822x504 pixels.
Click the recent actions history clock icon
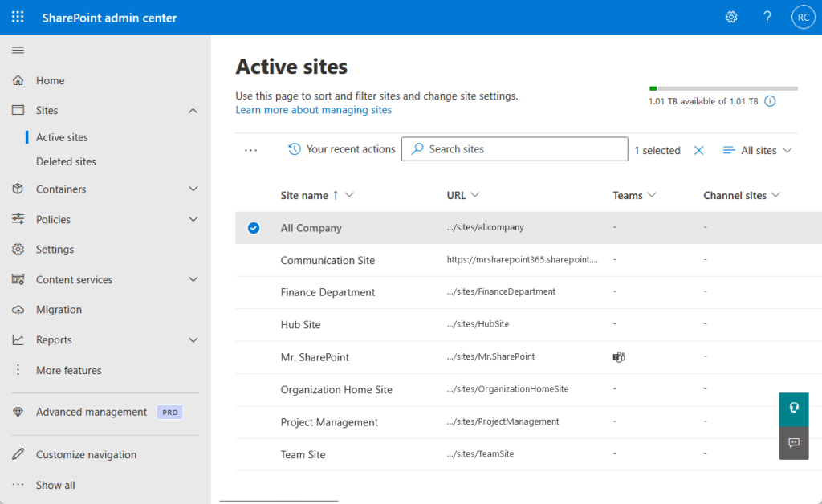295,149
